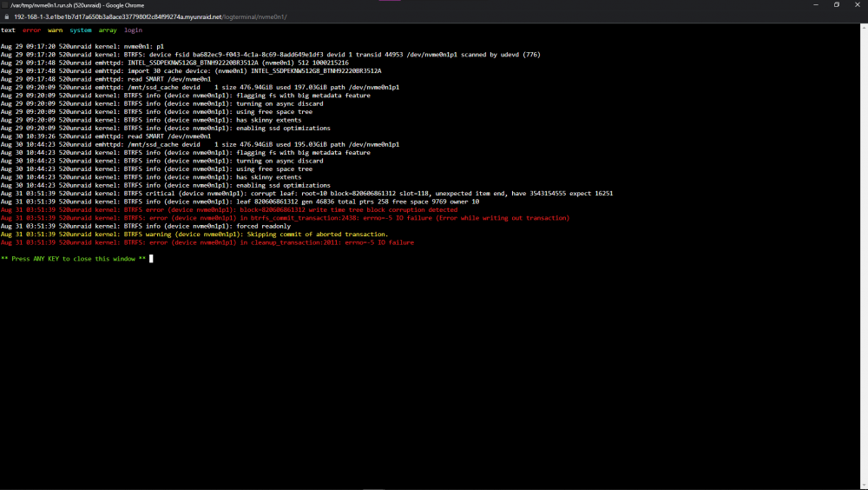Select the 'login' filter label

pyautogui.click(x=133, y=30)
